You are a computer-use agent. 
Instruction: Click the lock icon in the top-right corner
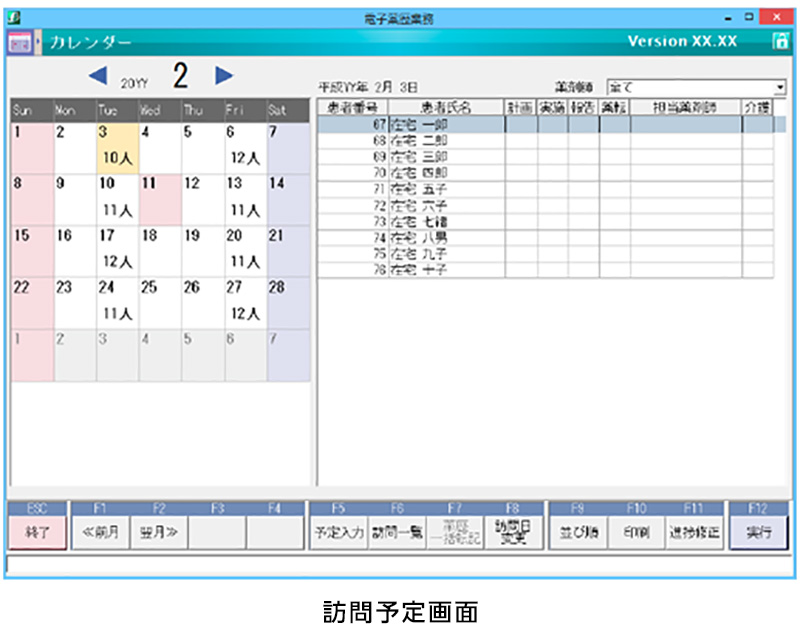tap(782, 42)
